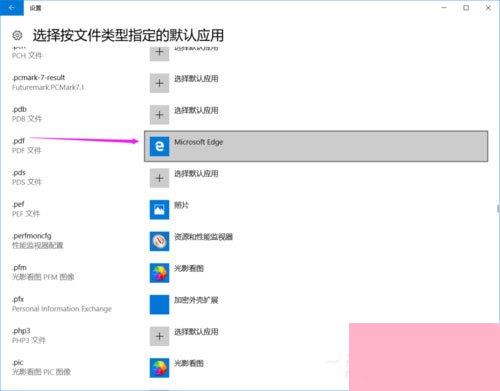The width and height of the screenshot is (500, 391).
Task: Go back with the blue back arrow
Action: tap(12, 8)
